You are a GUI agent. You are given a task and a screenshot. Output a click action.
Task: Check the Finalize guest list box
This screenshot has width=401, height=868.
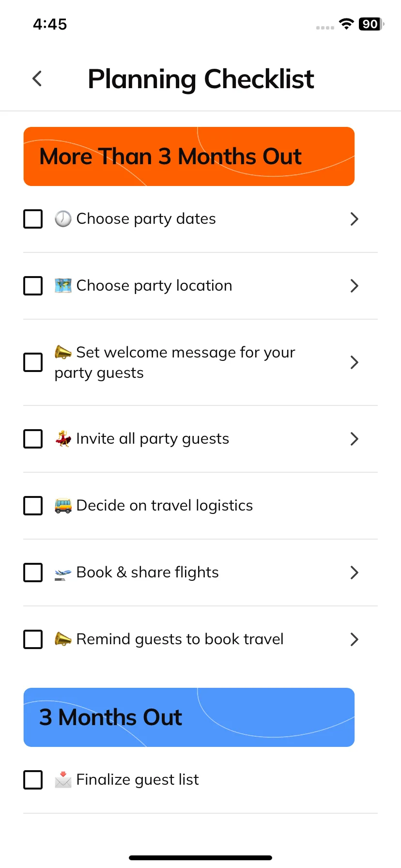33,780
